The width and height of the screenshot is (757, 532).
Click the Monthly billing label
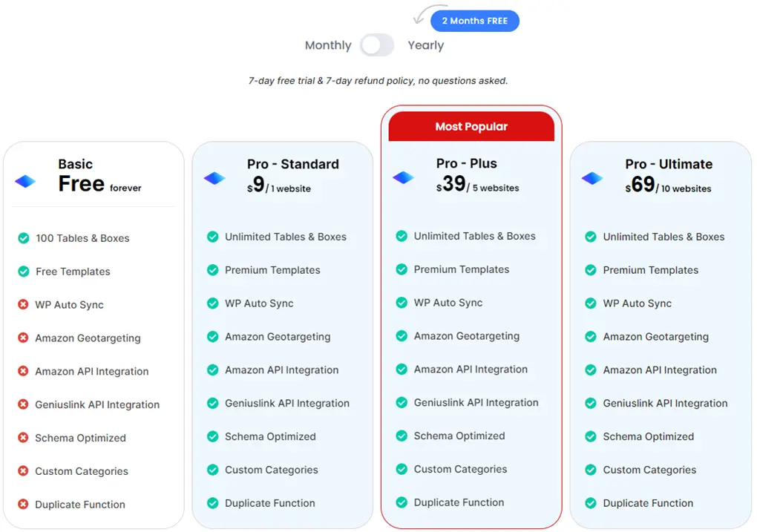[327, 45]
